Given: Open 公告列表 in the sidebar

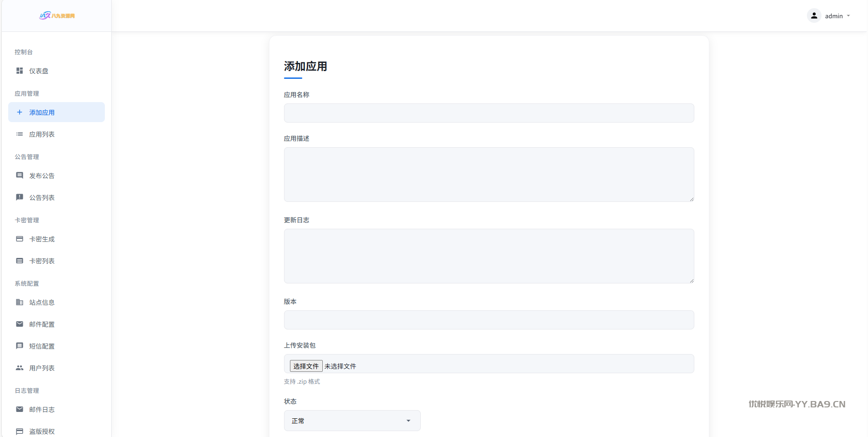Looking at the screenshot, I should (x=42, y=197).
